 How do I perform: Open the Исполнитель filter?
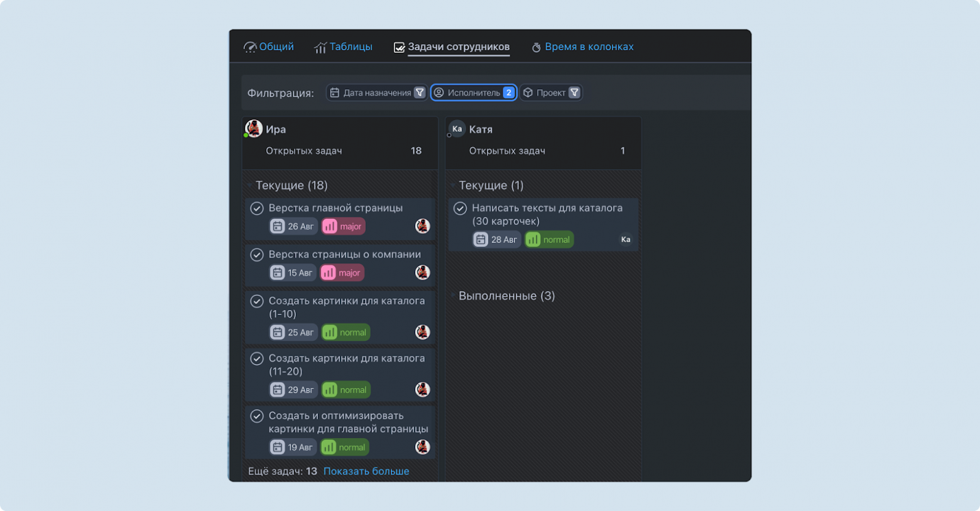pos(474,93)
